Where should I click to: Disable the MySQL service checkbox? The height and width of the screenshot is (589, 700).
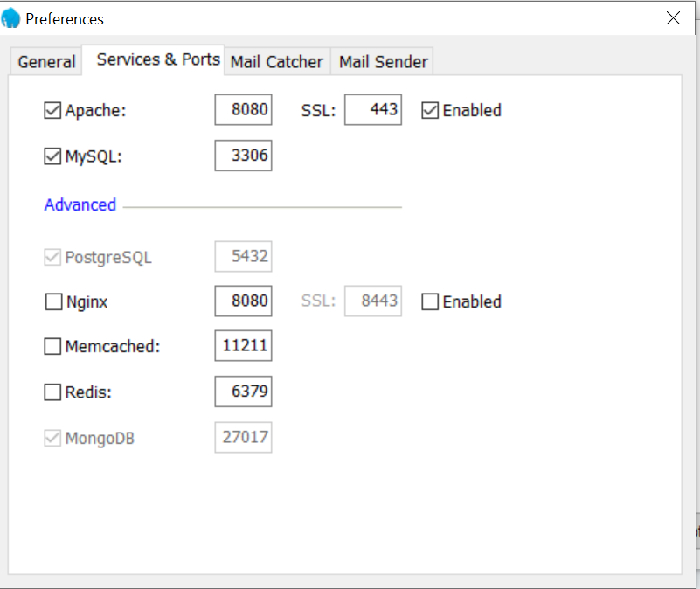click(52, 157)
